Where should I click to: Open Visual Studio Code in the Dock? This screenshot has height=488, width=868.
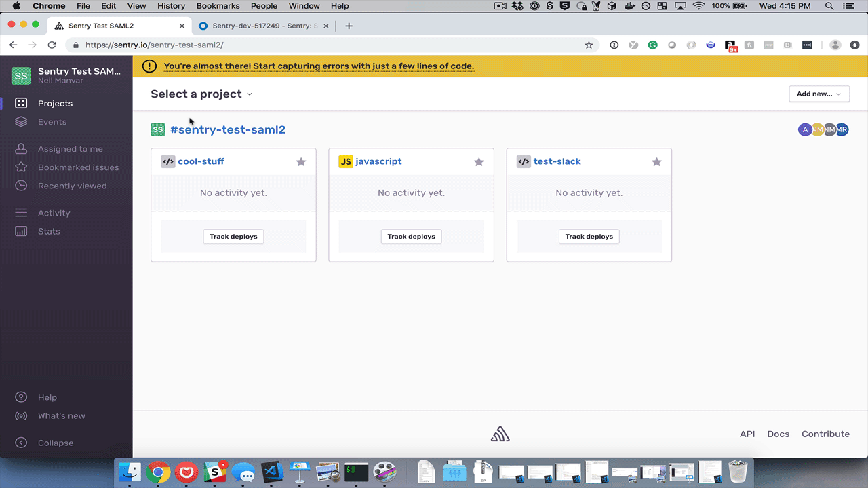(x=272, y=471)
